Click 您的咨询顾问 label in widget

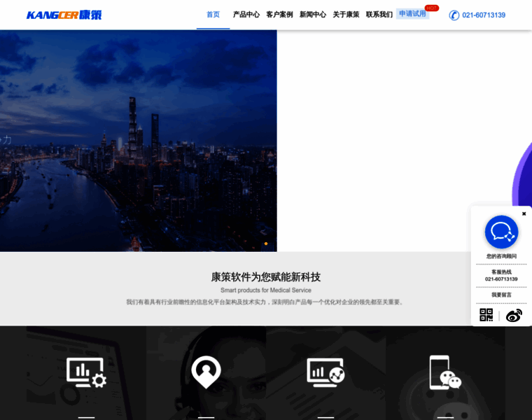(x=501, y=256)
